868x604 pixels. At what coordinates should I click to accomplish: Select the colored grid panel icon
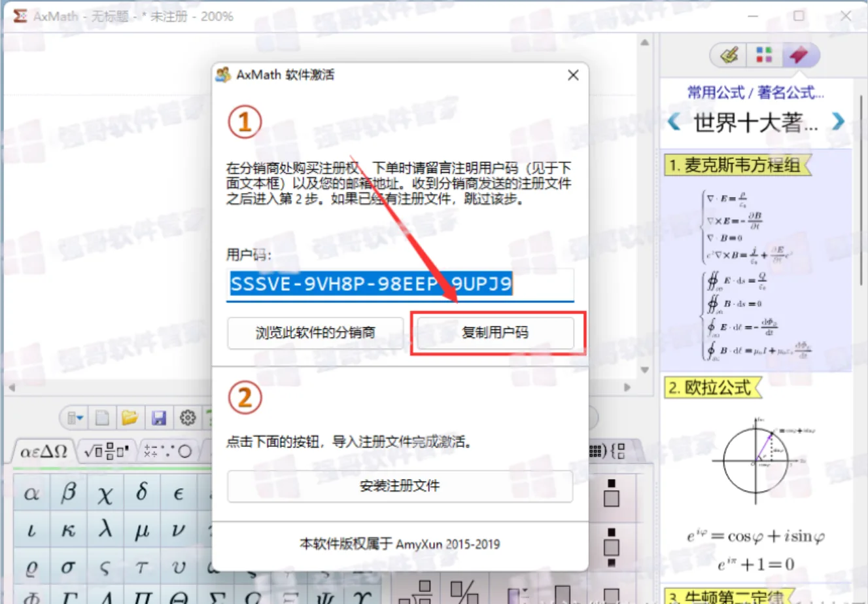click(764, 55)
